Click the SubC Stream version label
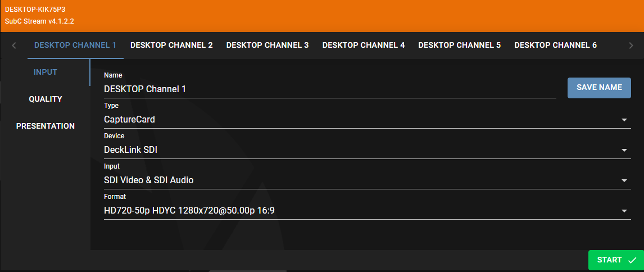 (x=39, y=21)
